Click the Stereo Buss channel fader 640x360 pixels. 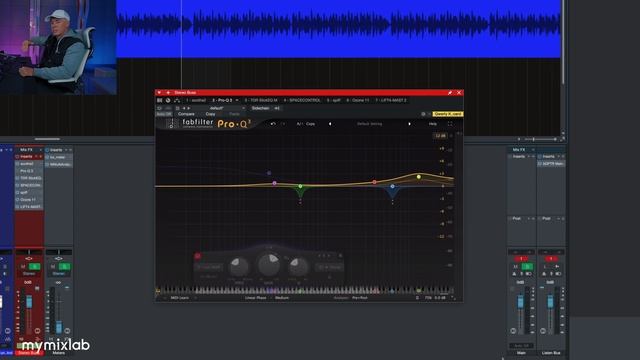[x=29, y=302]
